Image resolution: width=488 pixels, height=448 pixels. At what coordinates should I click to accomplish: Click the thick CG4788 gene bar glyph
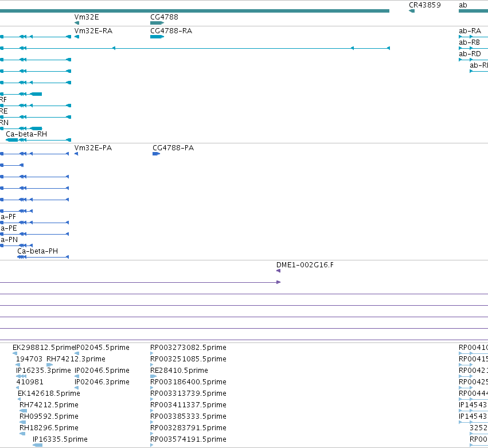click(157, 23)
